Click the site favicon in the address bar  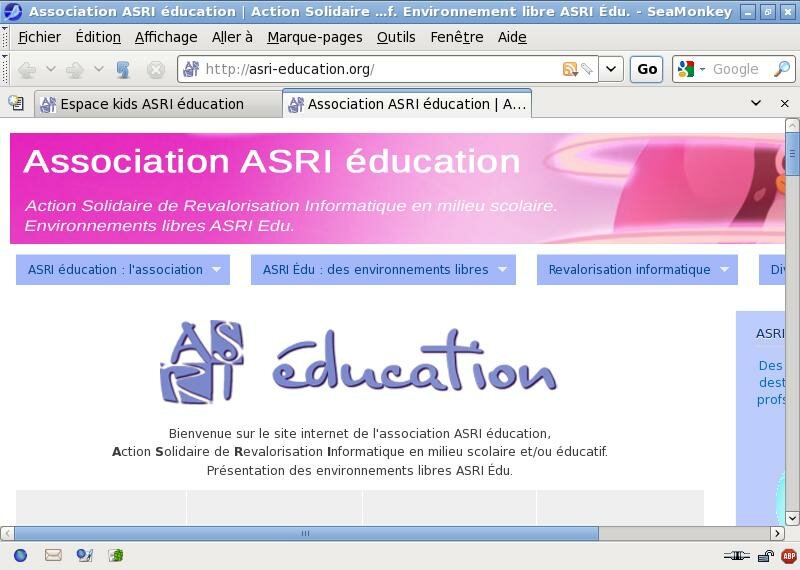[x=191, y=69]
